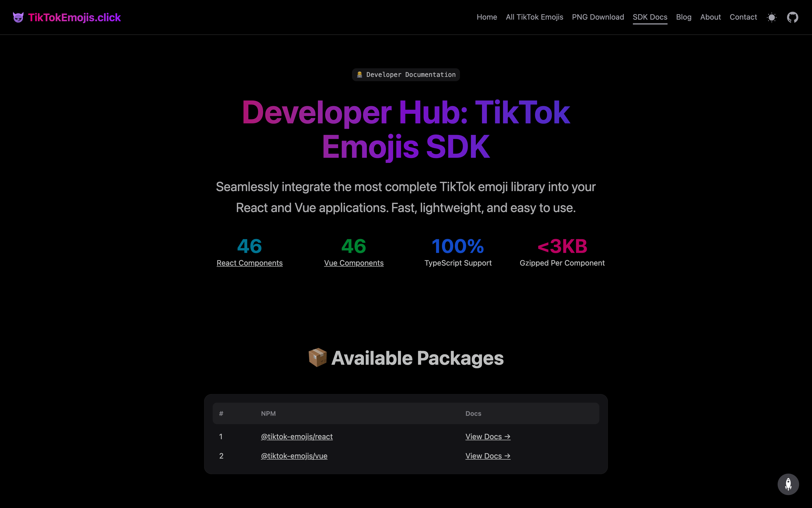Click the Gzipped Per Component label
Image resolution: width=812 pixels, height=508 pixels.
pyautogui.click(x=562, y=263)
